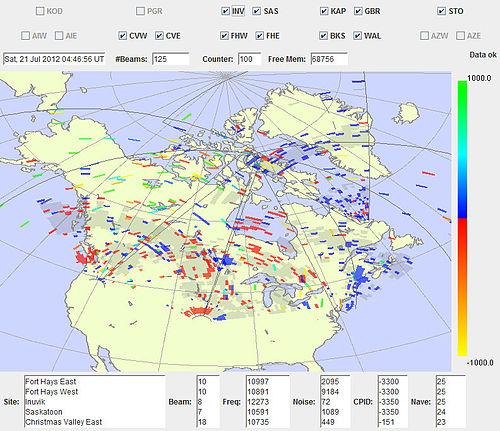The width and height of the screenshot is (500, 431).
Task: Click the Data ok status label
Action: pos(483,55)
